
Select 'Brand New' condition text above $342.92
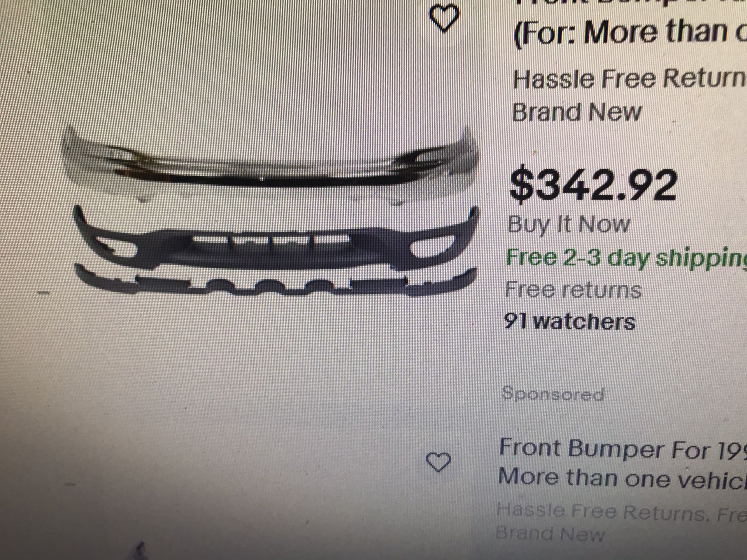pyautogui.click(x=577, y=113)
